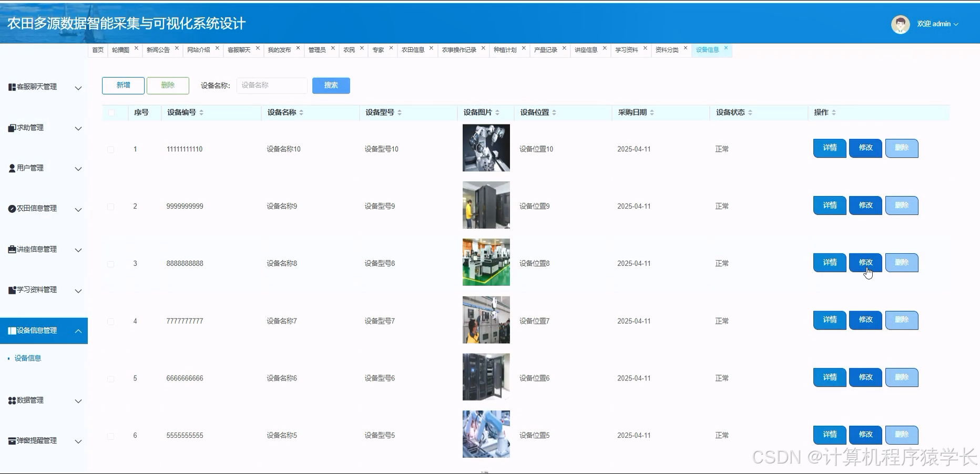Sort by 设备名称 column arrows

[x=301, y=112]
